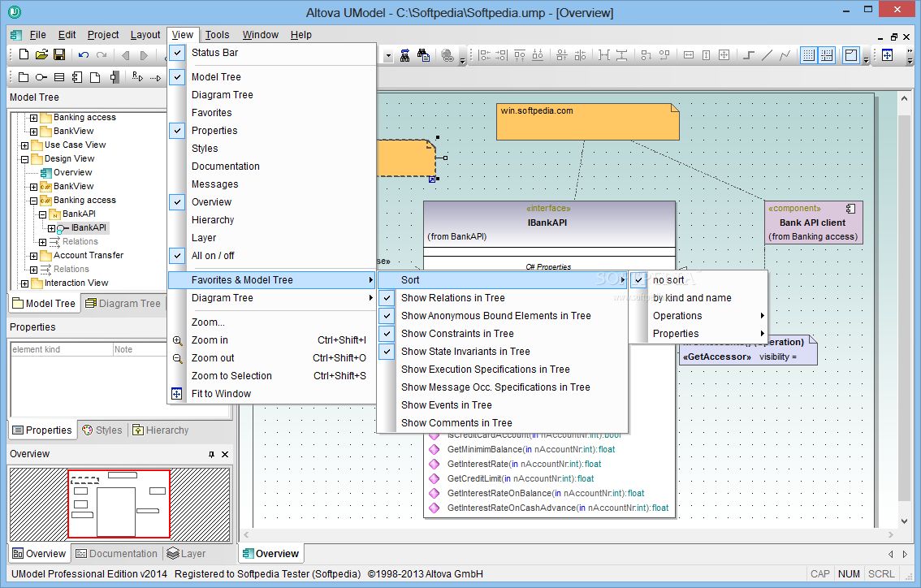
Task: Toggle the Properties window option off
Action: coord(272,131)
